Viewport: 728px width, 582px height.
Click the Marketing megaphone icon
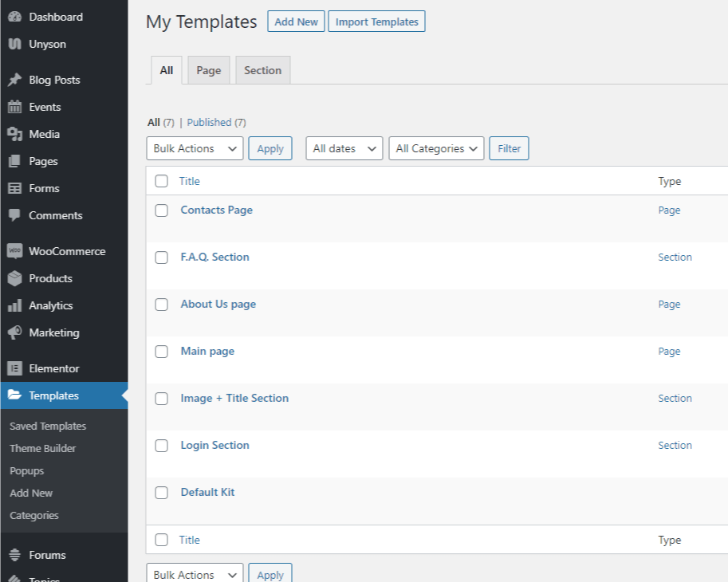pyautogui.click(x=15, y=332)
